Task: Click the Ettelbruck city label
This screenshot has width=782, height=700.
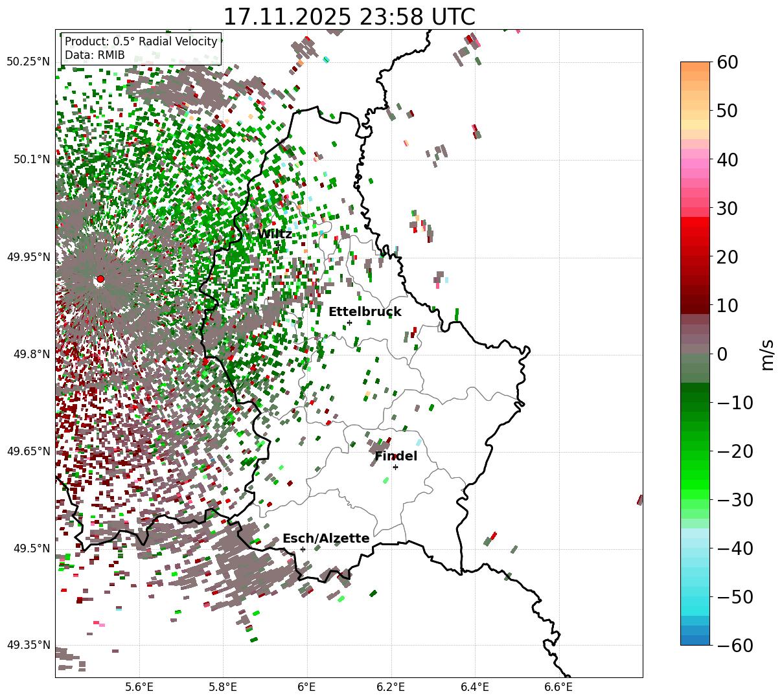Action: click(365, 311)
